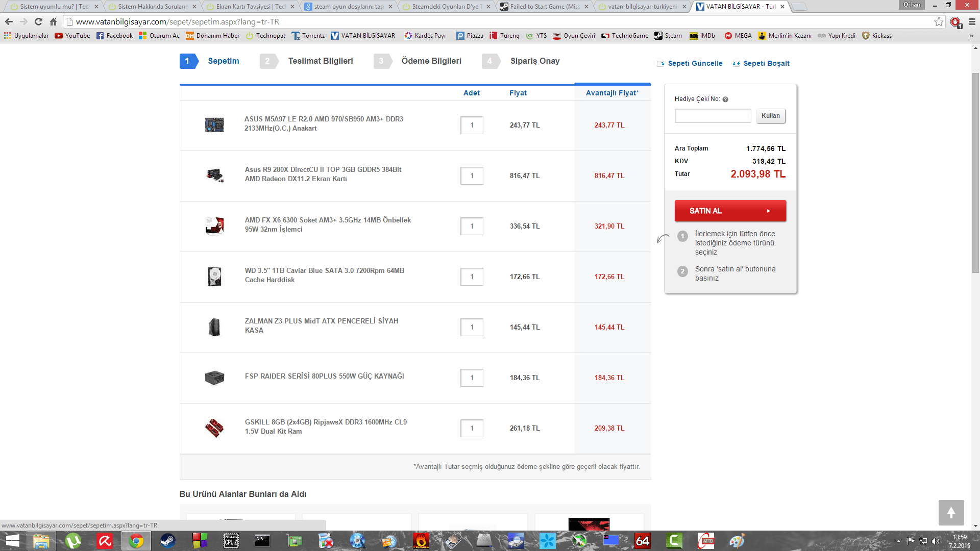Click the GSKILL RAM product thumbnail

click(214, 428)
